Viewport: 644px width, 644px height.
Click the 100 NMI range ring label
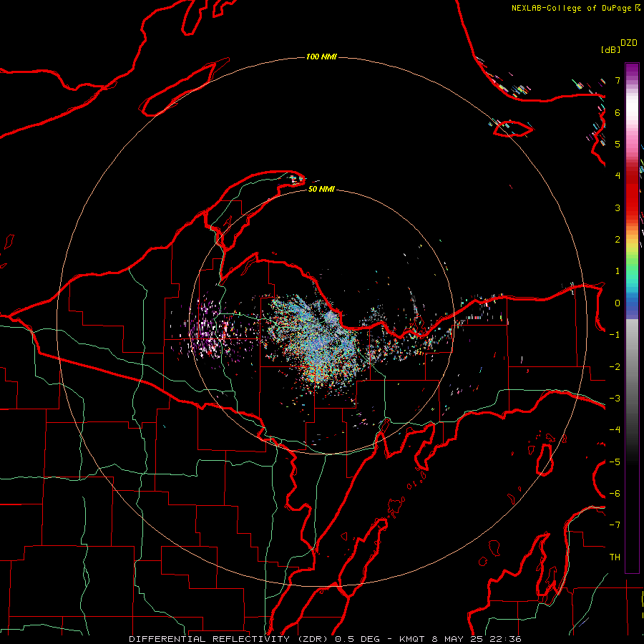(321, 57)
